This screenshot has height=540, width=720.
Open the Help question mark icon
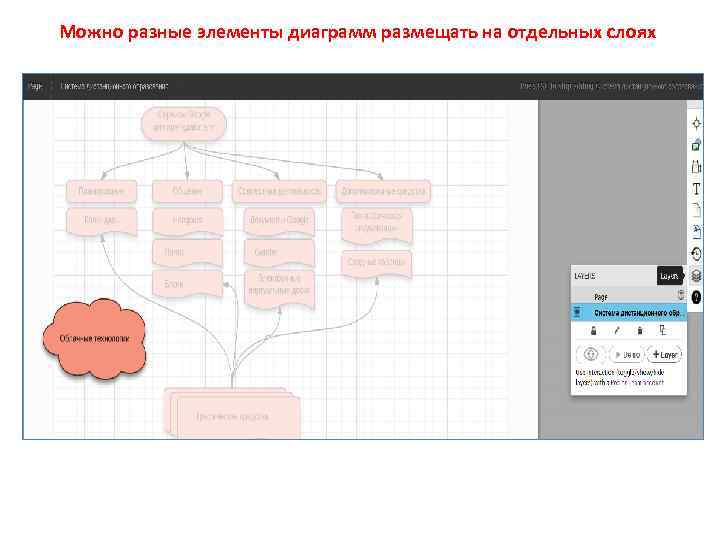696,298
